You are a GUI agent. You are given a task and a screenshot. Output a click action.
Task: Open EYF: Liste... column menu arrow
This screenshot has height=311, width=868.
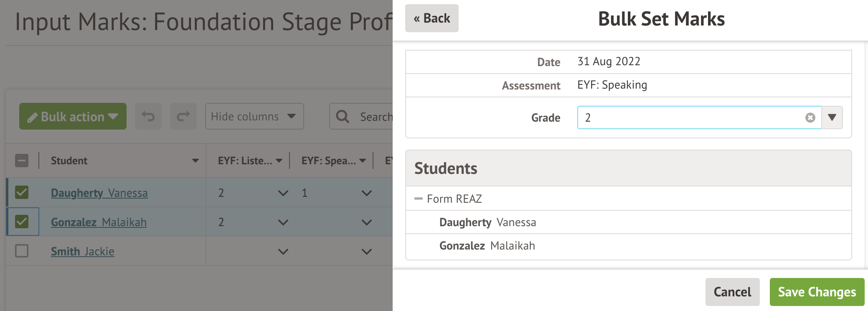point(279,161)
